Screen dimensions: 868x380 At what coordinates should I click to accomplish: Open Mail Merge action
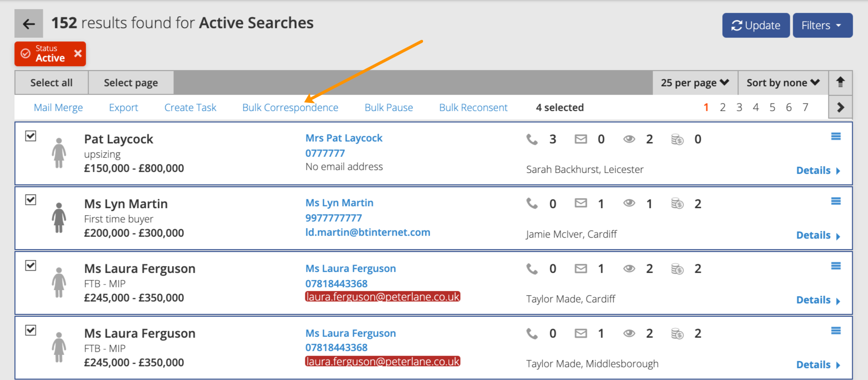point(58,108)
